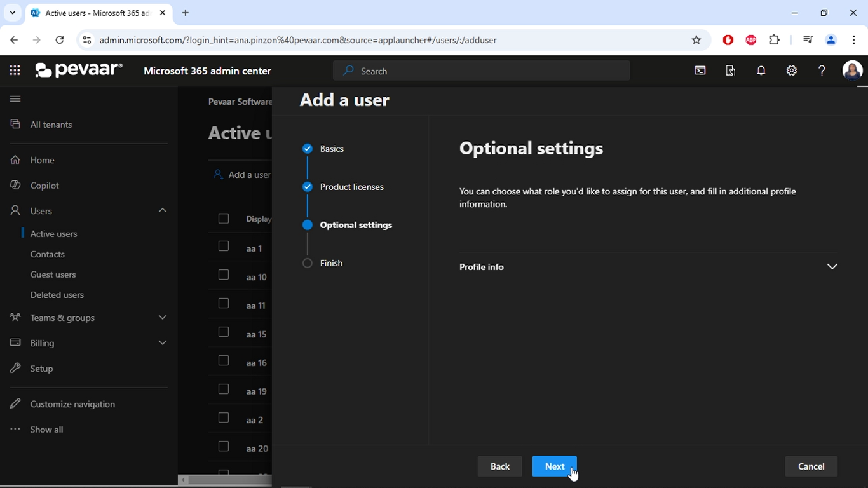This screenshot has width=868, height=488.
Task: Expand the Profile info section chevron
Action: [832, 266]
